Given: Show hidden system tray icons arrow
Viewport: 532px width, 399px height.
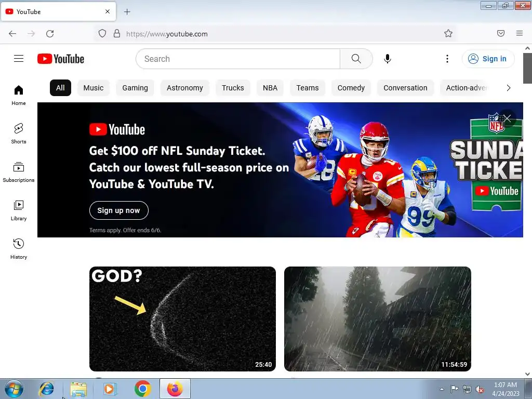Looking at the screenshot, I should pos(442,389).
